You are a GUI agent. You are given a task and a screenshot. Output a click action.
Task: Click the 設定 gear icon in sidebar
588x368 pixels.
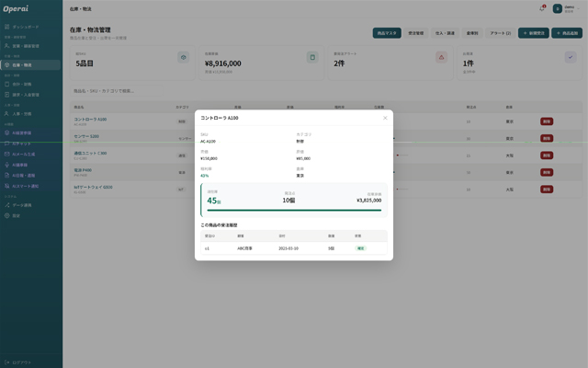7,215
